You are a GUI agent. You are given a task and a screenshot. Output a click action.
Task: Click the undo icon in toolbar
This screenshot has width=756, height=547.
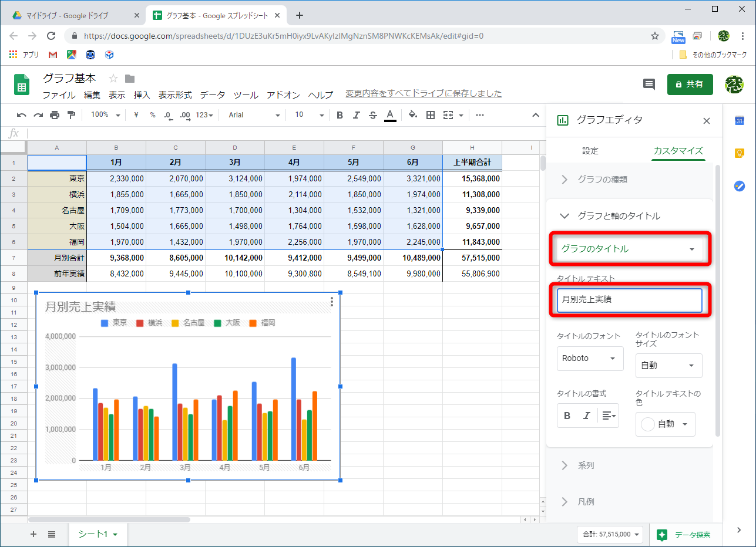pyautogui.click(x=22, y=115)
